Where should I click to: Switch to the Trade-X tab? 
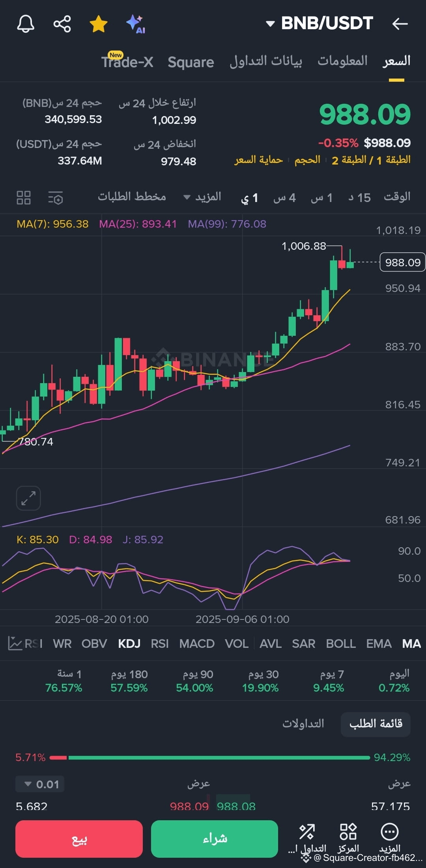tap(127, 62)
